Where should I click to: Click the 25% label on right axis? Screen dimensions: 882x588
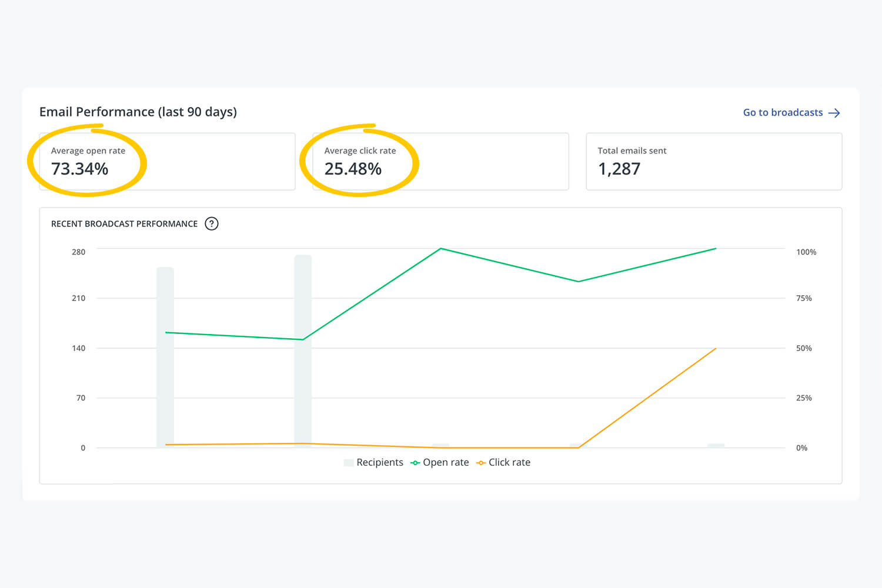[804, 398]
